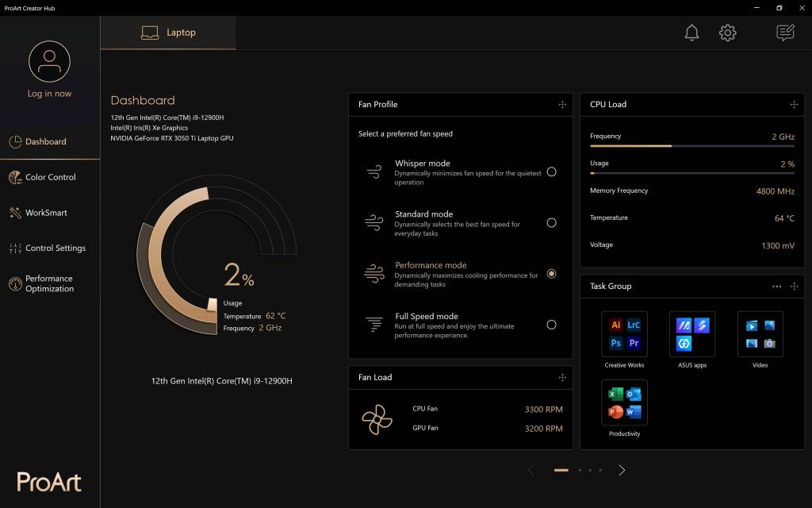The height and width of the screenshot is (508, 812).
Task: Click the laptop device icon in tab
Action: 150,33
